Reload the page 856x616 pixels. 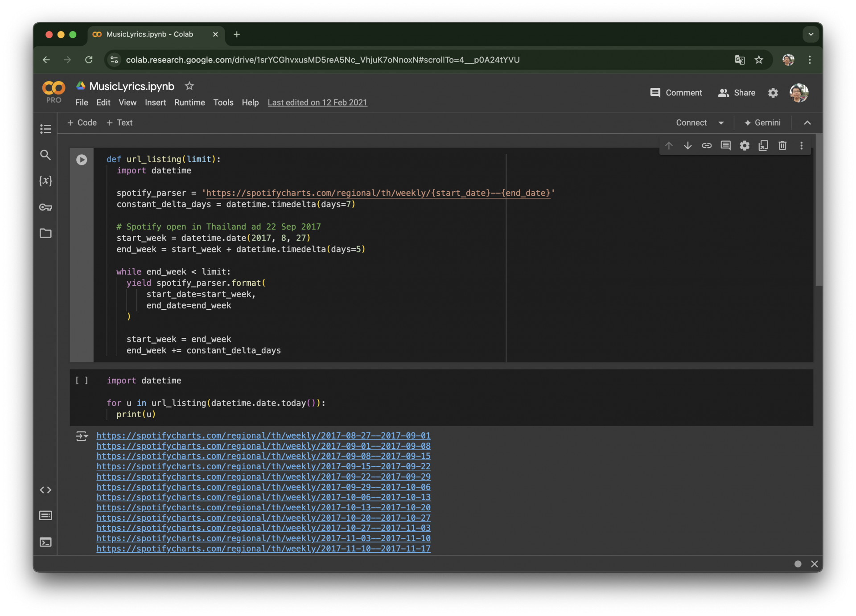(x=89, y=60)
